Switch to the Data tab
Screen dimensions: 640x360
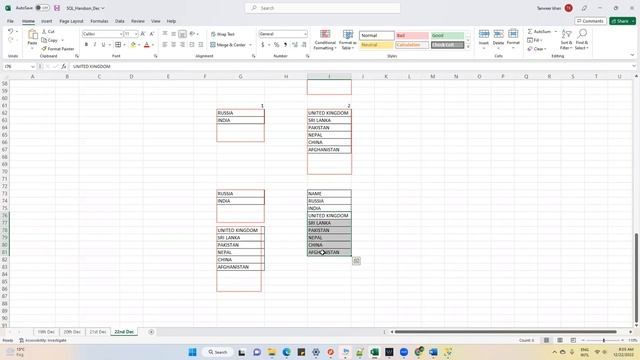click(x=120, y=21)
